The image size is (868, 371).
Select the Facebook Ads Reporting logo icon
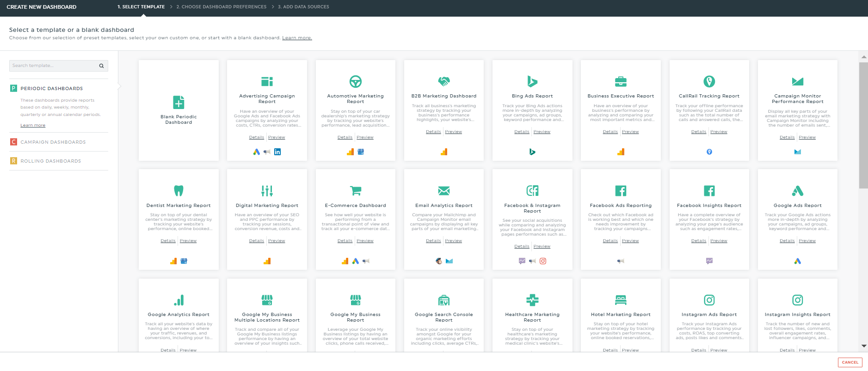point(621,191)
